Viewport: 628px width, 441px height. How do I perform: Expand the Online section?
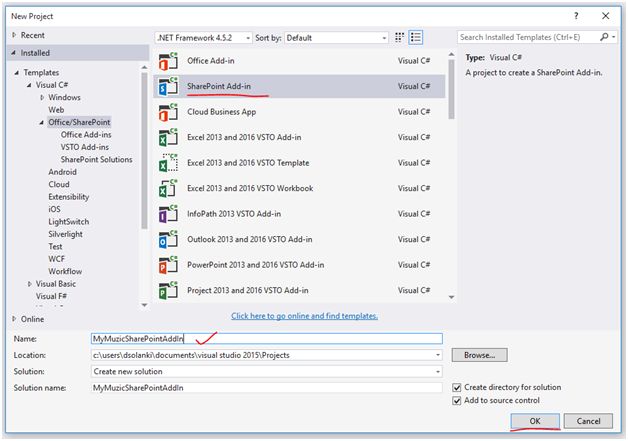coord(14,319)
